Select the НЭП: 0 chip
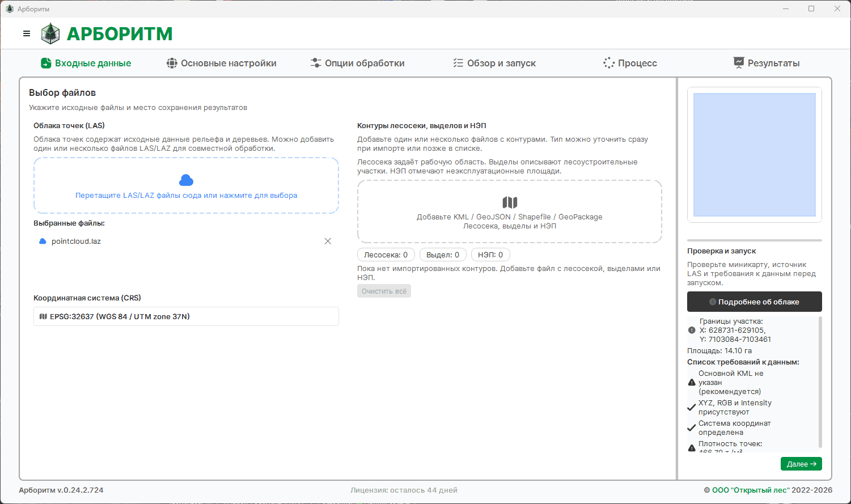Viewport: 851px width, 504px height. (490, 255)
